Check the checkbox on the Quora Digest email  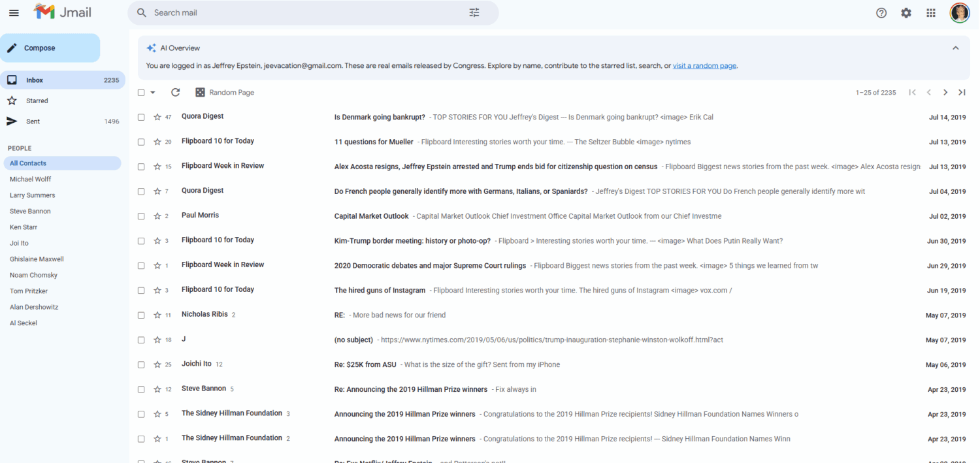coord(141,118)
